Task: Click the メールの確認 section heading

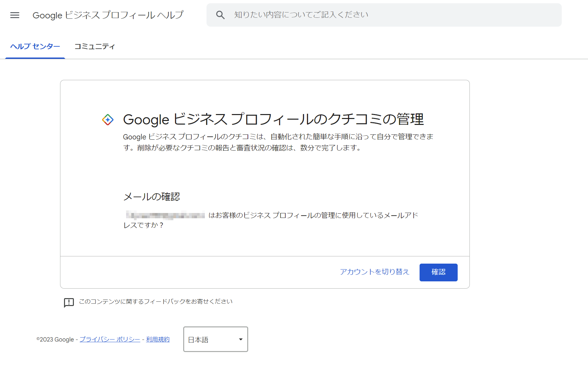Action: point(151,197)
